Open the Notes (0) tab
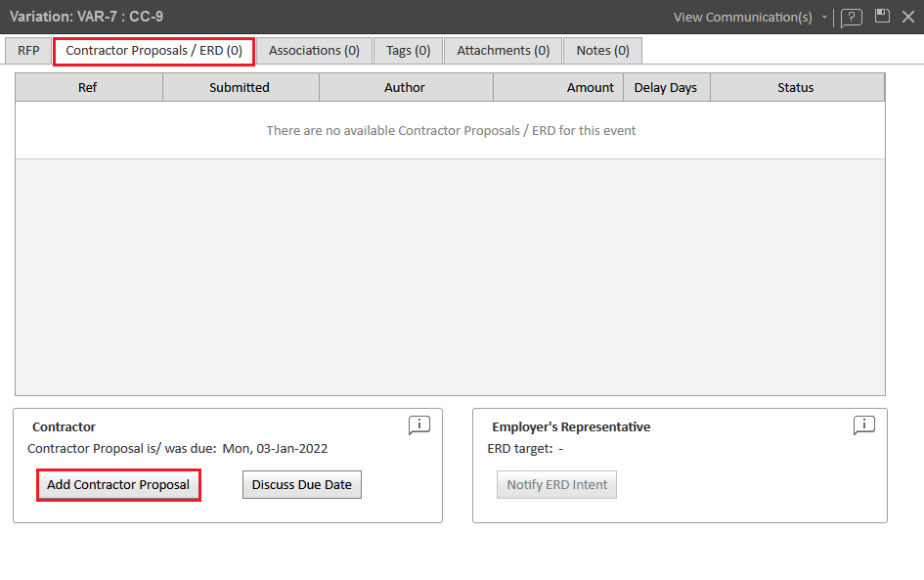 point(602,51)
